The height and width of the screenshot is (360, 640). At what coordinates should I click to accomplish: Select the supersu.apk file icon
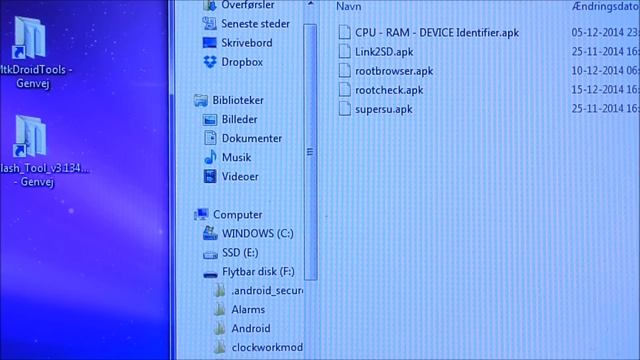(344, 109)
